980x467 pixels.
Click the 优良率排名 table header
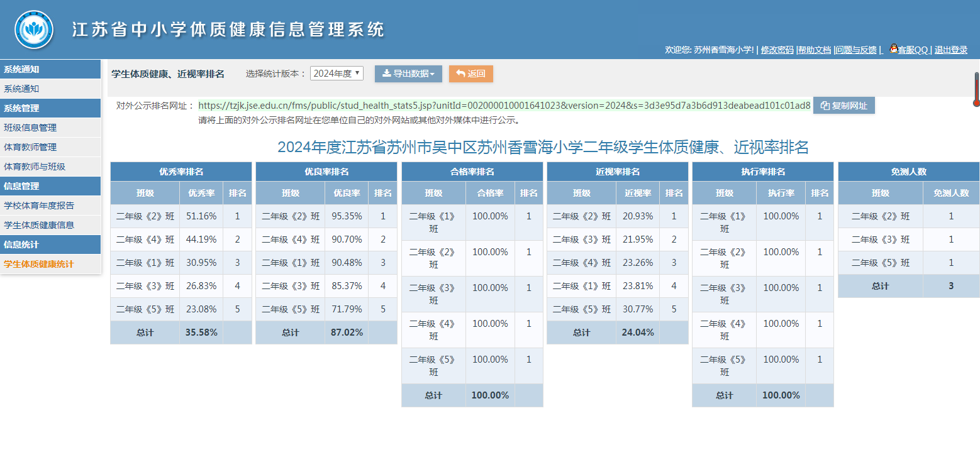326,172
